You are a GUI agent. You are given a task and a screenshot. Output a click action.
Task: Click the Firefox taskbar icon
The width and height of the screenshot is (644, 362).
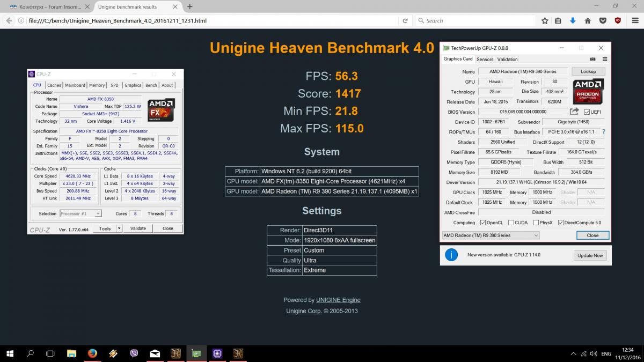click(92, 353)
